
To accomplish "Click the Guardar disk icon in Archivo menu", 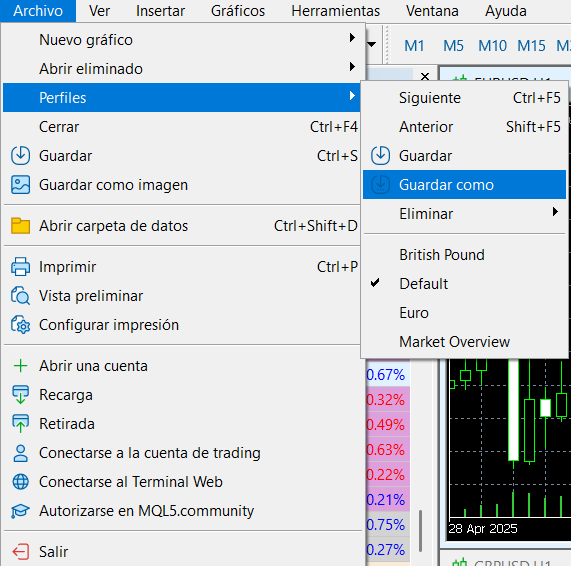I will (x=20, y=156).
